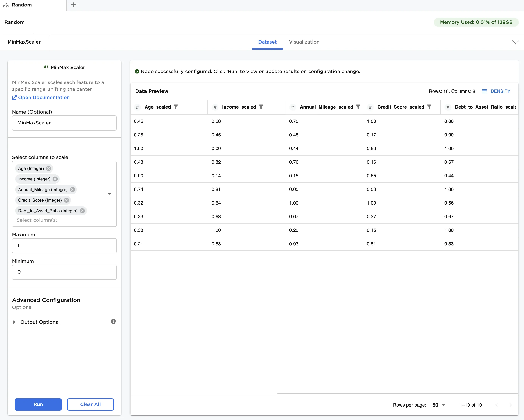Select the Dataset tab

click(267, 42)
